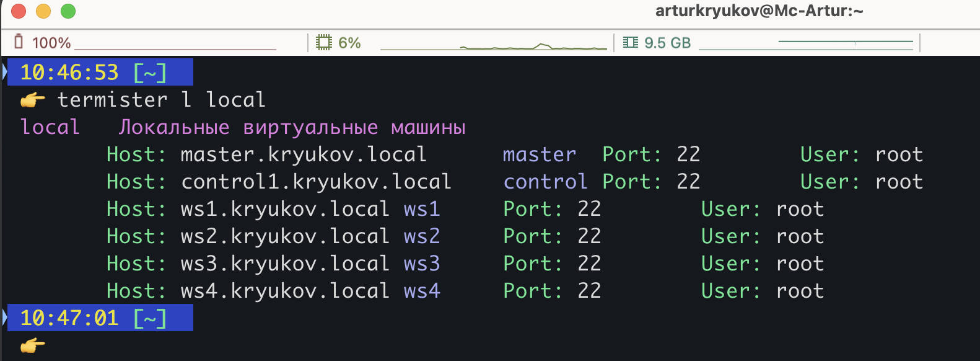
Task: Click host control1.kryukov.local
Action: 316,182
